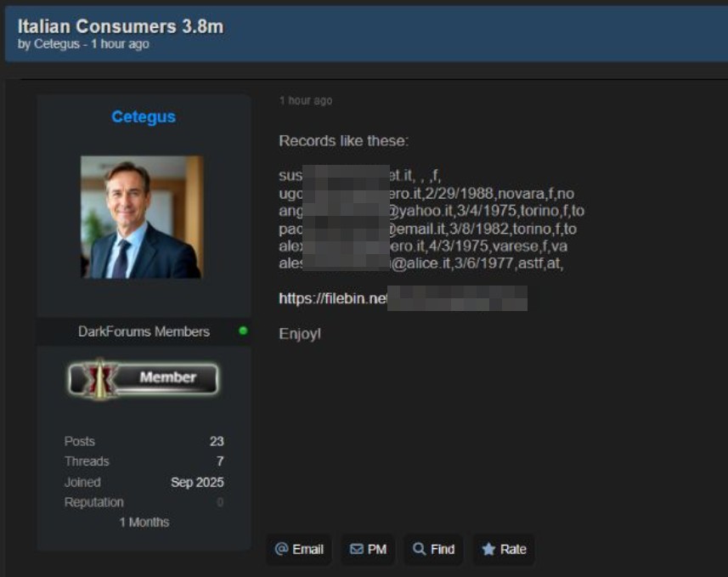
Task: Click the Member rank badge
Action: (143, 379)
